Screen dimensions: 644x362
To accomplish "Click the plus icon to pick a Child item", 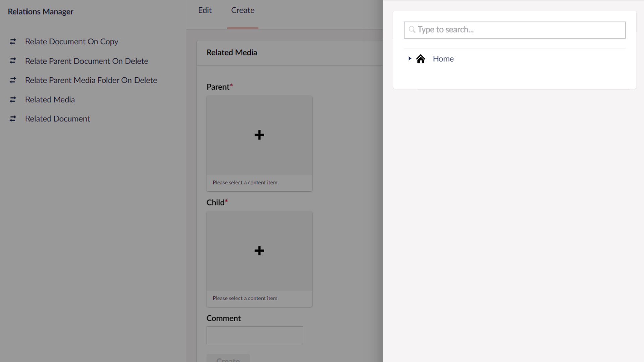I will [259, 250].
